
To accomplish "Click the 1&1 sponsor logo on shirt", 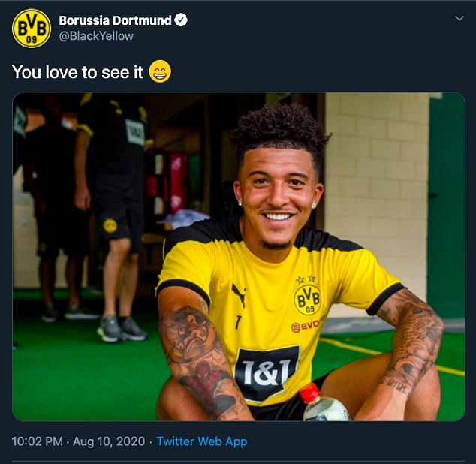I will pos(267,373).
